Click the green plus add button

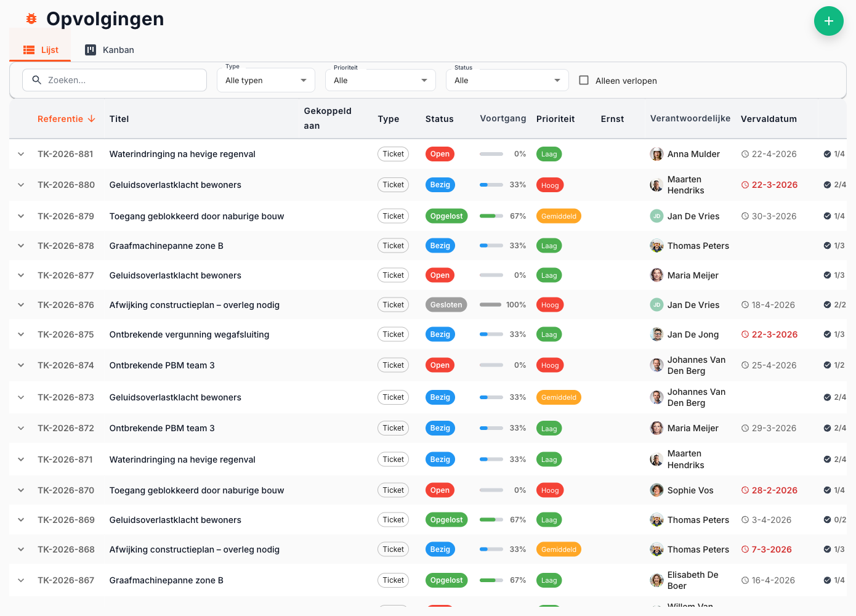(828, 21)
